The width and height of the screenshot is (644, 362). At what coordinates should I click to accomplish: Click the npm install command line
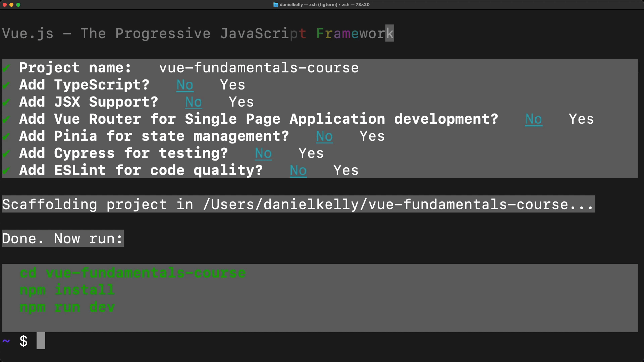(x=67, y=290)
